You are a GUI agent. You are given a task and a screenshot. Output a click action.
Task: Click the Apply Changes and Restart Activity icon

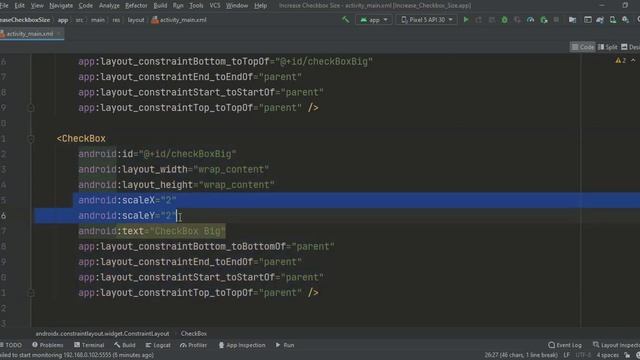pyautogui.click(x=478, y=20)
